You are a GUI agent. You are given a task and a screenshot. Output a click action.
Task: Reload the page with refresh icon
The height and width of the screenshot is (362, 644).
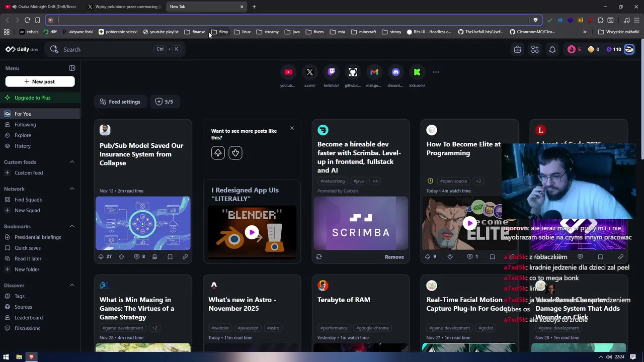[27, 20]
